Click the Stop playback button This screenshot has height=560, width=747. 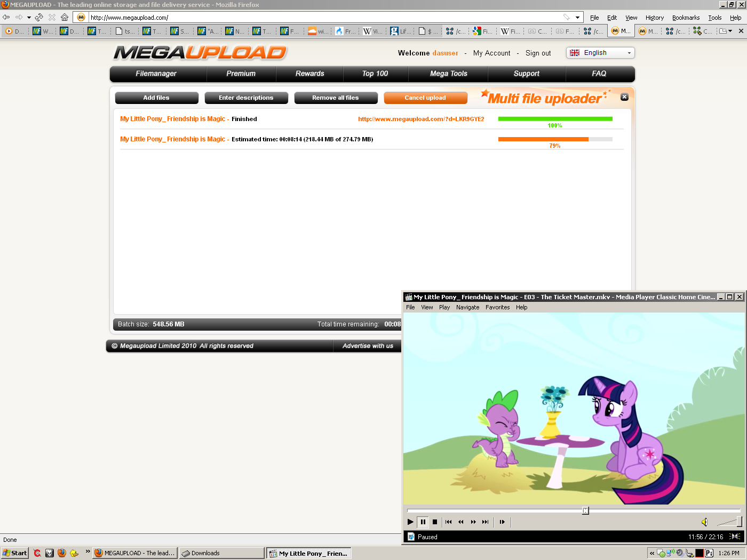435,522
